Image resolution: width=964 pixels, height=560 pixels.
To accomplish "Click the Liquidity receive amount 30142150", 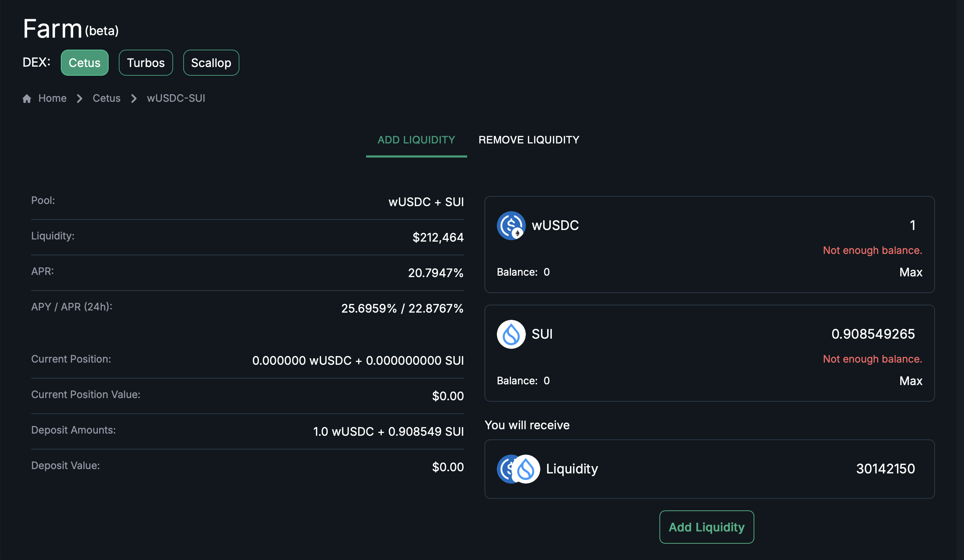I will (x=885, y=469).
